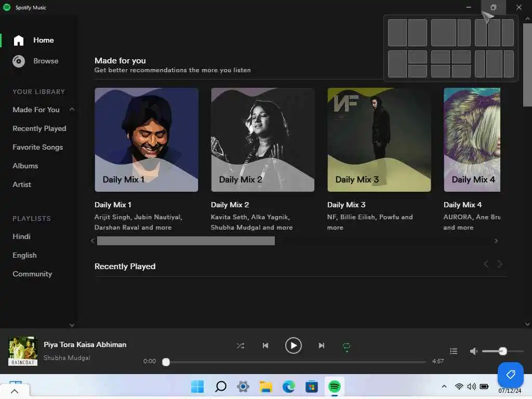Open Favorite Songs in library
The width and height of the screenshot is (532, 399).
click(37, 147)
